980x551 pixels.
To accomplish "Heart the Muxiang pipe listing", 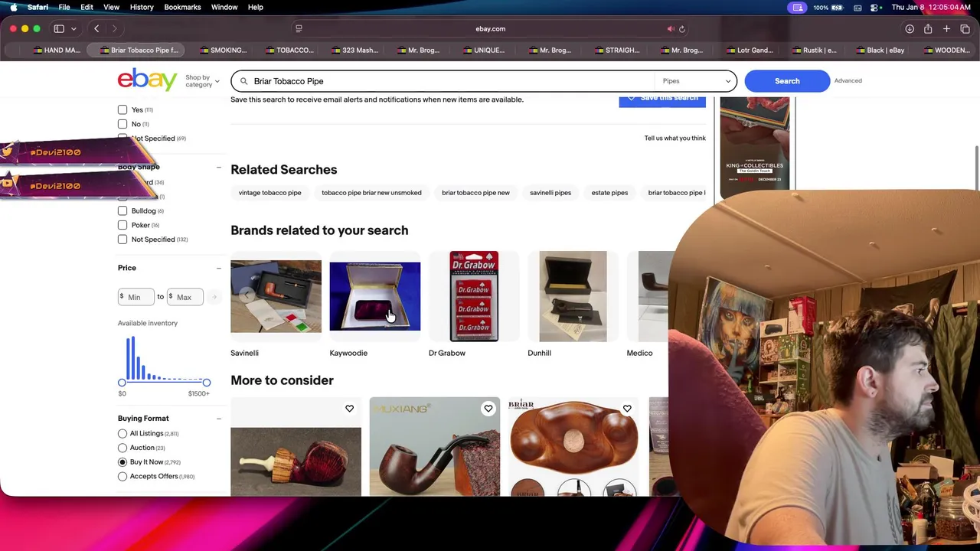I will tap(488, 409).
